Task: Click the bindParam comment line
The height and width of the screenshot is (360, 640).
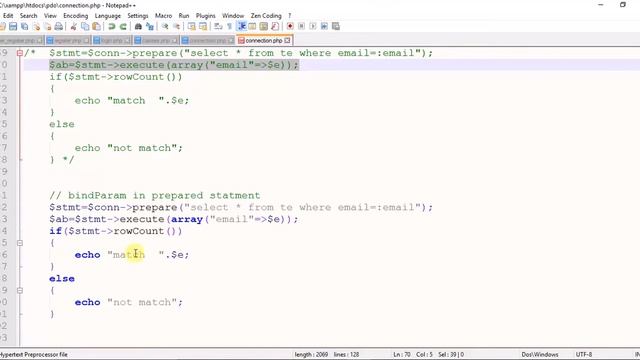Action: [154, 196]
